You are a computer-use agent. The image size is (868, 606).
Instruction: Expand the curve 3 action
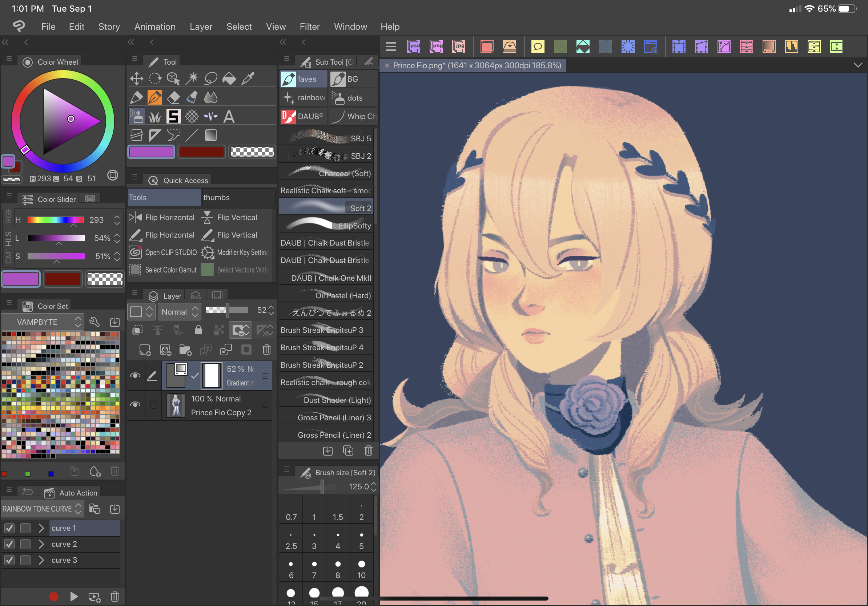(41, 560)
